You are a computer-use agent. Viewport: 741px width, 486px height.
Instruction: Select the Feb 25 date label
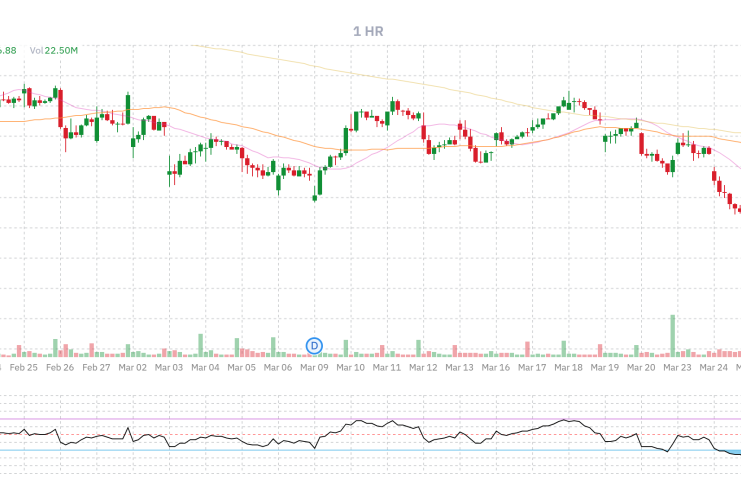click(x=24, y=367)
